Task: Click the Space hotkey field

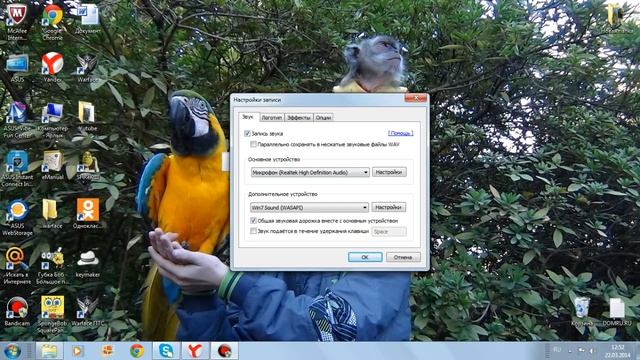Action: pyautogui.click(x=389, y=231)
